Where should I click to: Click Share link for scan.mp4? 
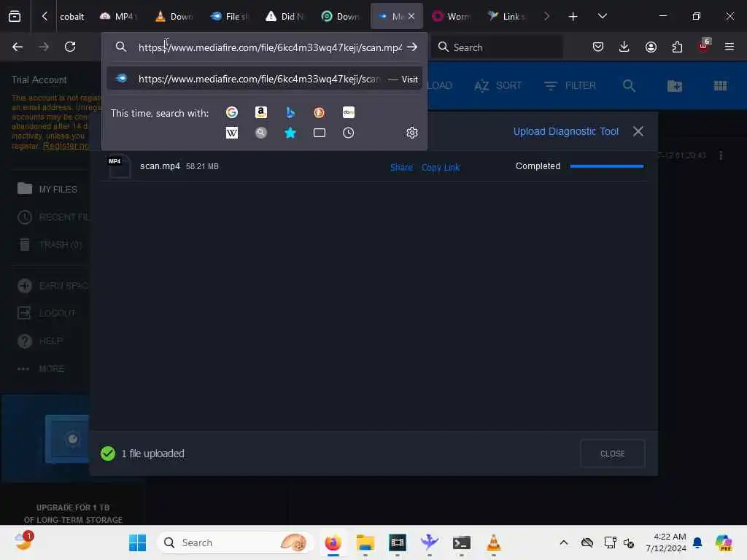[401, 167]
